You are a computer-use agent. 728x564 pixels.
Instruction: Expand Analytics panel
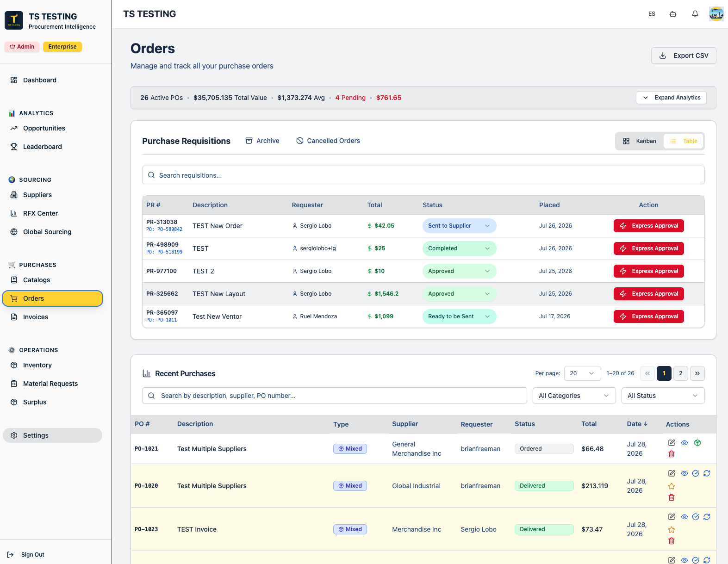(x=671, y=98)
